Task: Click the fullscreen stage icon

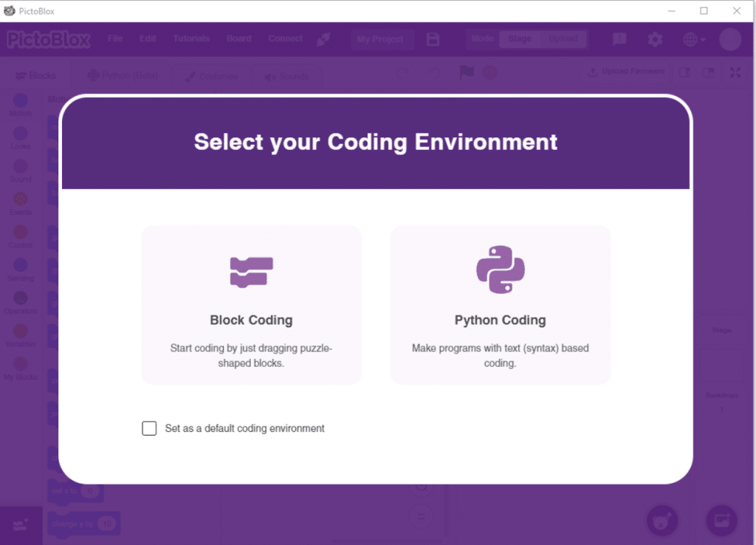Action: tap(735, 72)
